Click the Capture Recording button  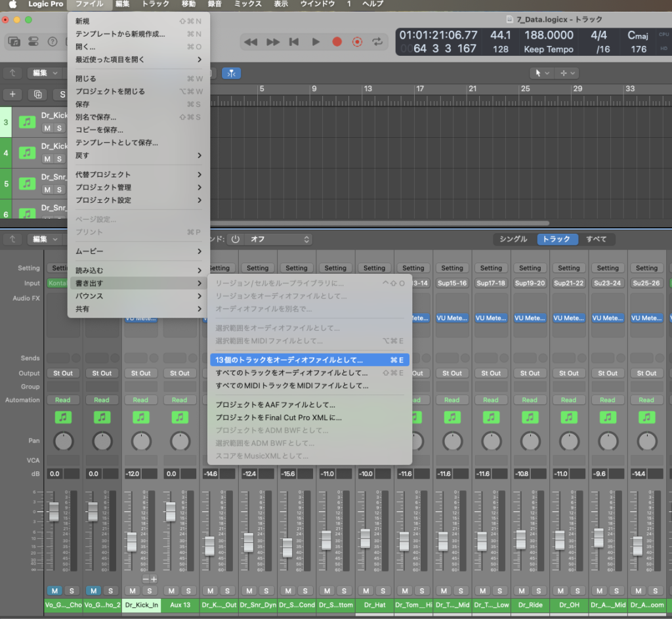tap(357, 41)
